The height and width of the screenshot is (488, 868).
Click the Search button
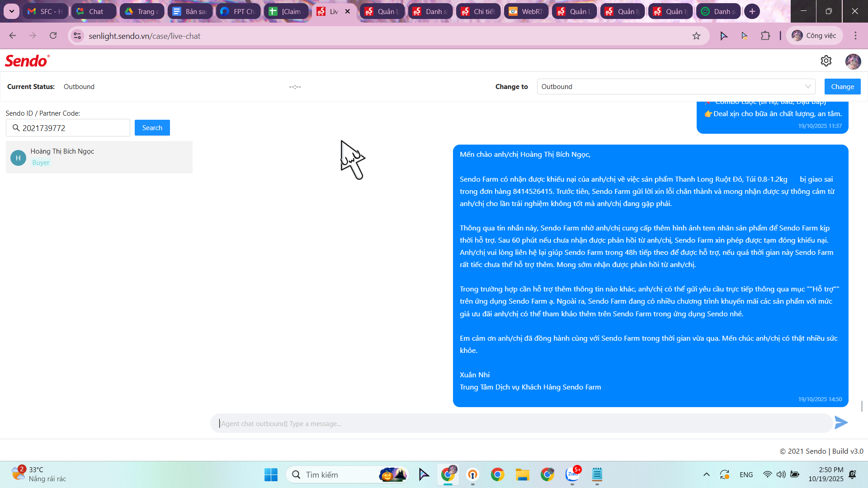click(152, 128)
